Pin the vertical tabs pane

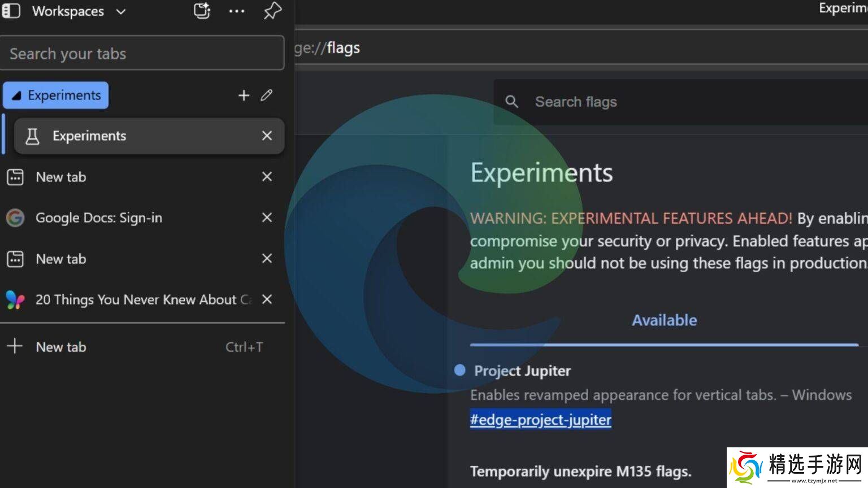tap(272, 11)
